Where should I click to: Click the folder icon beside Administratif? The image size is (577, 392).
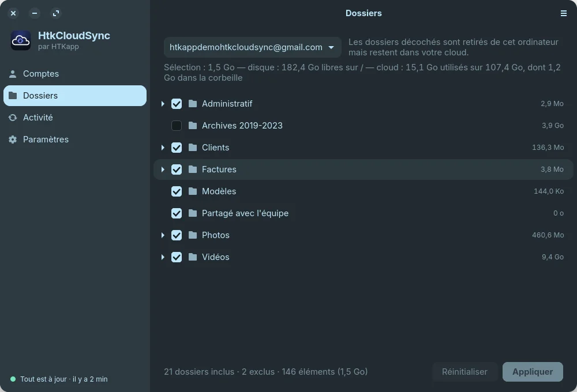click(193, 104)
